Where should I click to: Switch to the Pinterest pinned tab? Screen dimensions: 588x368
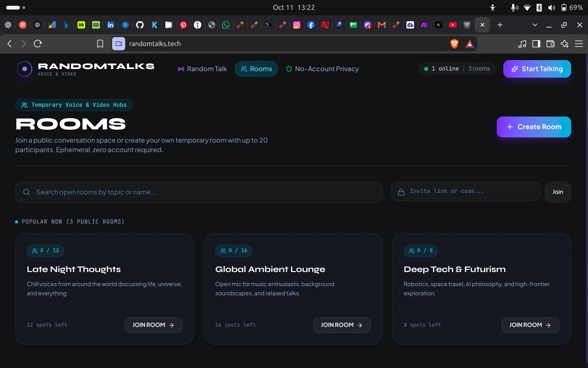point(183,25)
